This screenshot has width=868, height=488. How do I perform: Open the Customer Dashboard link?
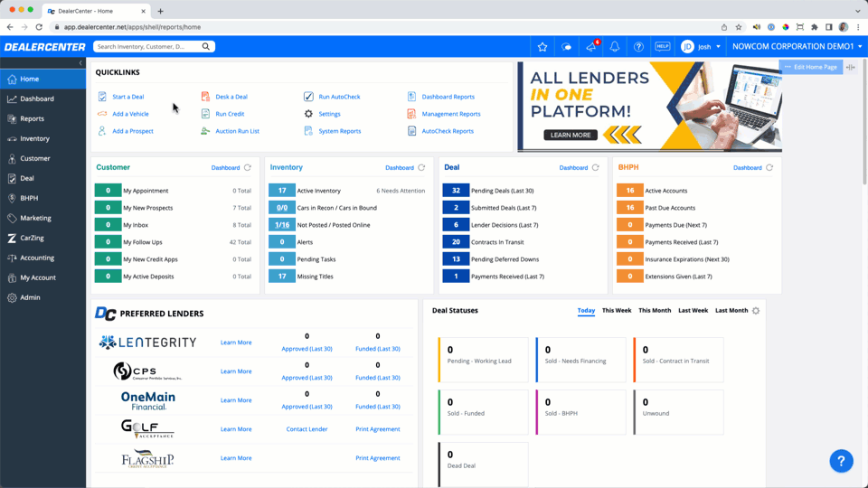point(225,168)
